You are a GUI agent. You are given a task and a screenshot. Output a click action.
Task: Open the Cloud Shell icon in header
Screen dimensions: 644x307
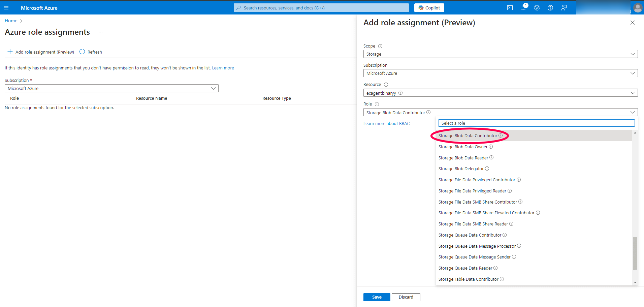[x=510, y=8]
